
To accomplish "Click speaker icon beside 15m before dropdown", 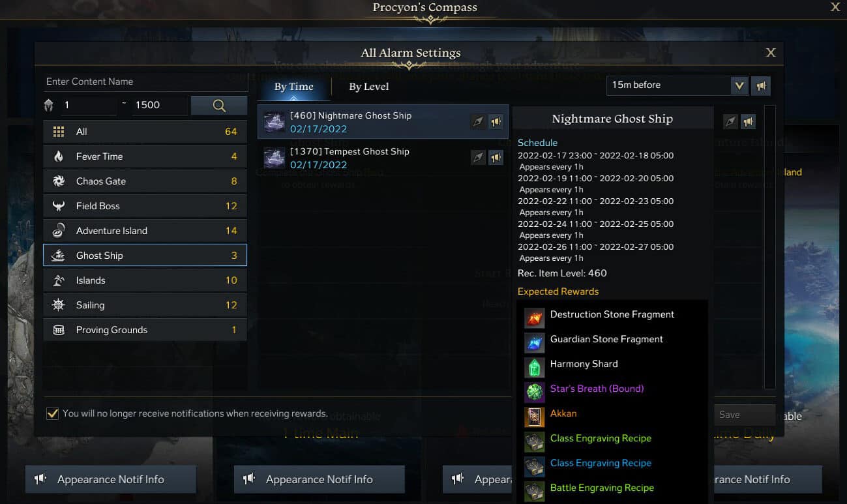I will tap(761, 85).
